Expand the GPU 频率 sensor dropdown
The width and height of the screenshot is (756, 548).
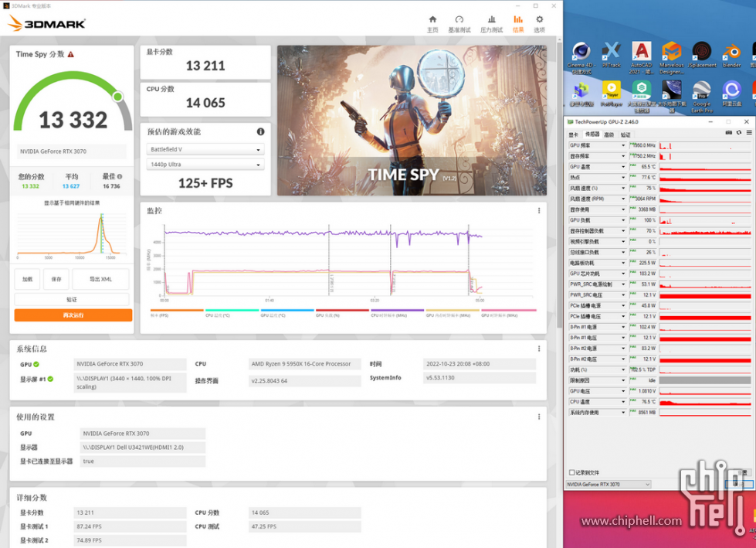click(x=623, y=145)
